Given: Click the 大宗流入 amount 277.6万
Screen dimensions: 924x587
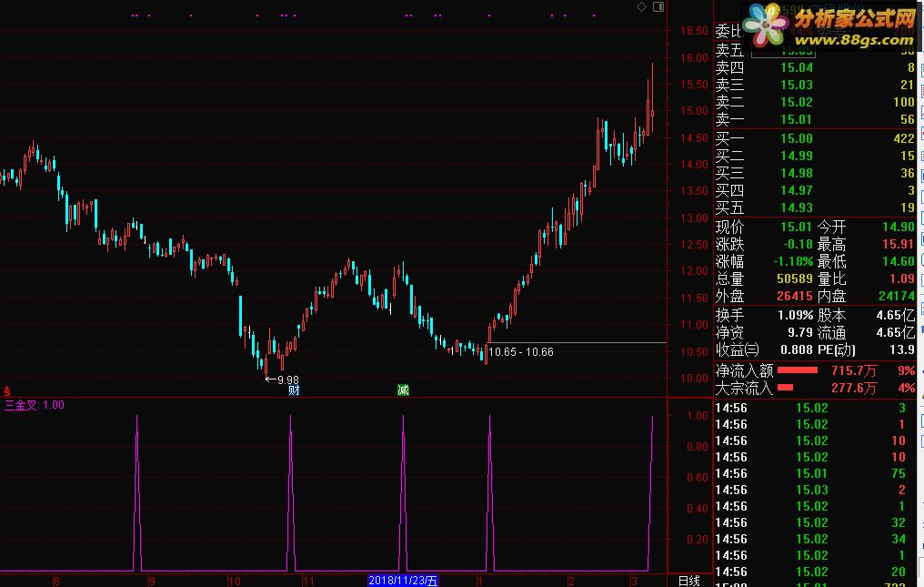Looking at the screenshot, I should (x=854, y=389).
